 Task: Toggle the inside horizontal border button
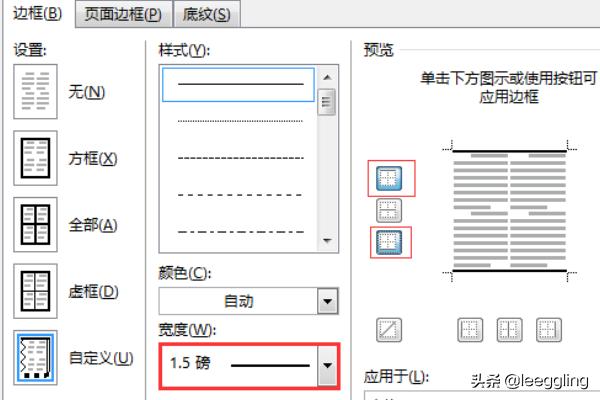[389, 211]
